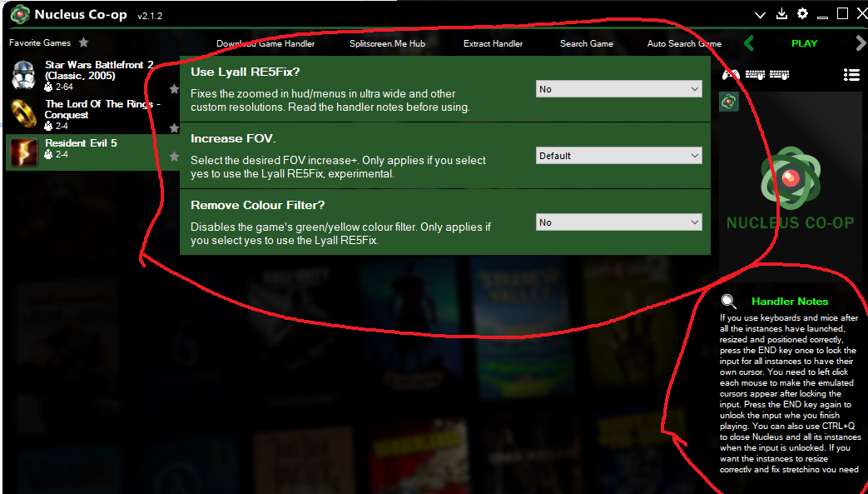Open Download Game Handler
The image size is (868, 494).
point(265,43)
